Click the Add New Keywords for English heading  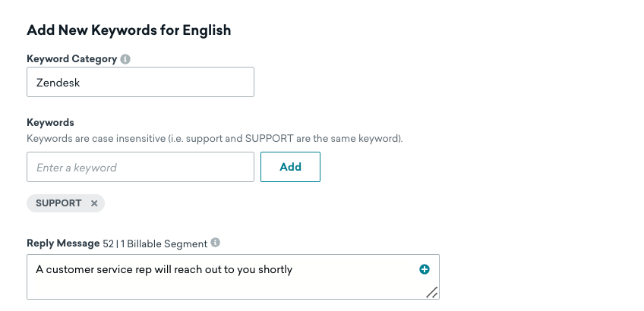click(x=129, y=30)
